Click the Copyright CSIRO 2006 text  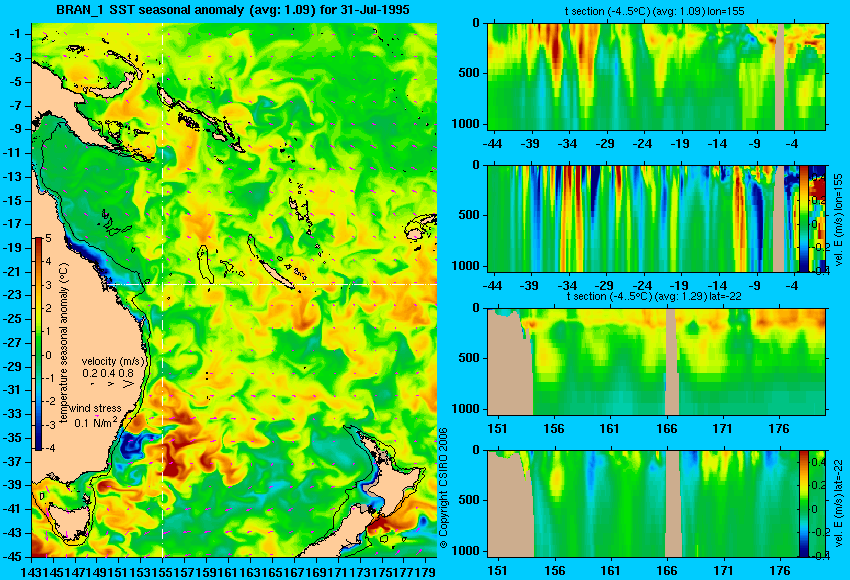443,488
